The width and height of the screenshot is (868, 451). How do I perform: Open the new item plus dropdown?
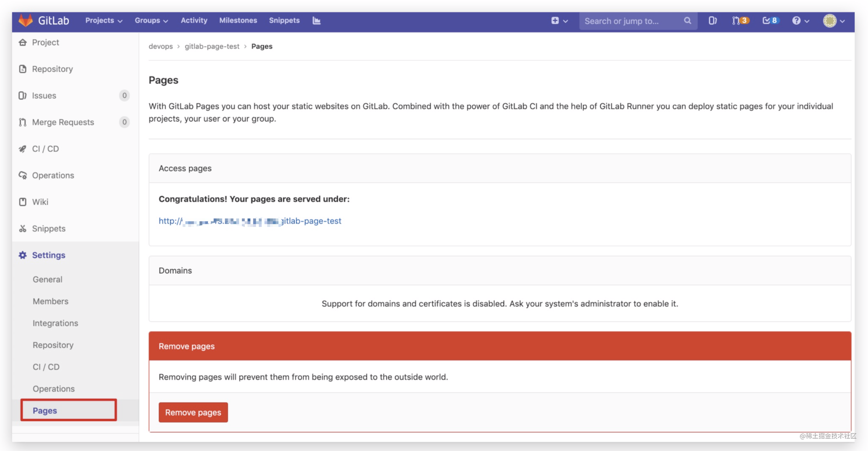559,20
